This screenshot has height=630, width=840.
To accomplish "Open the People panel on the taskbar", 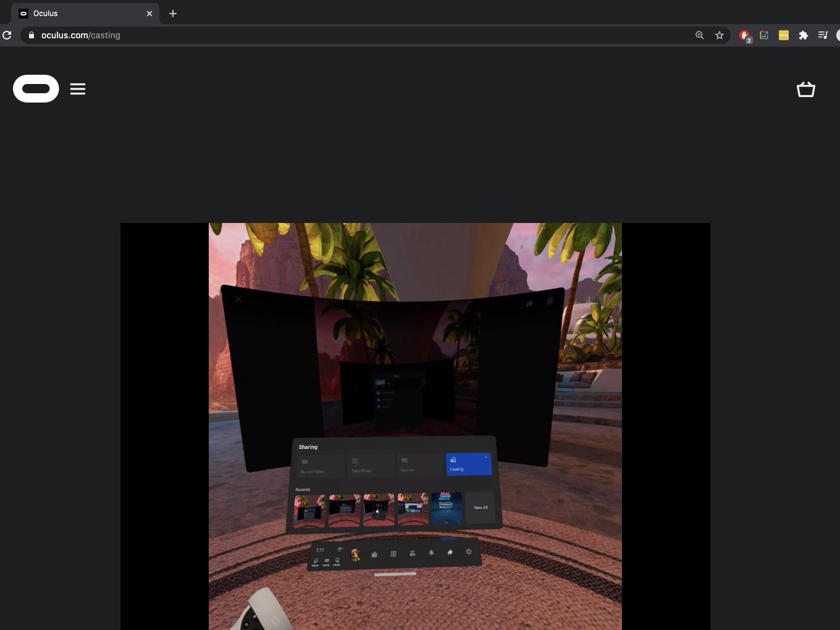I will click(x=413, y=553).
